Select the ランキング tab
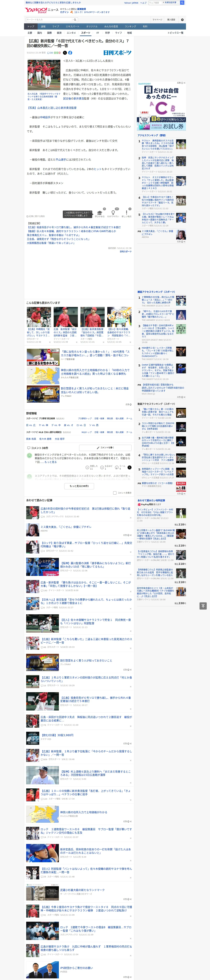This screenshot has height=980, width=210. pos(130,26)
